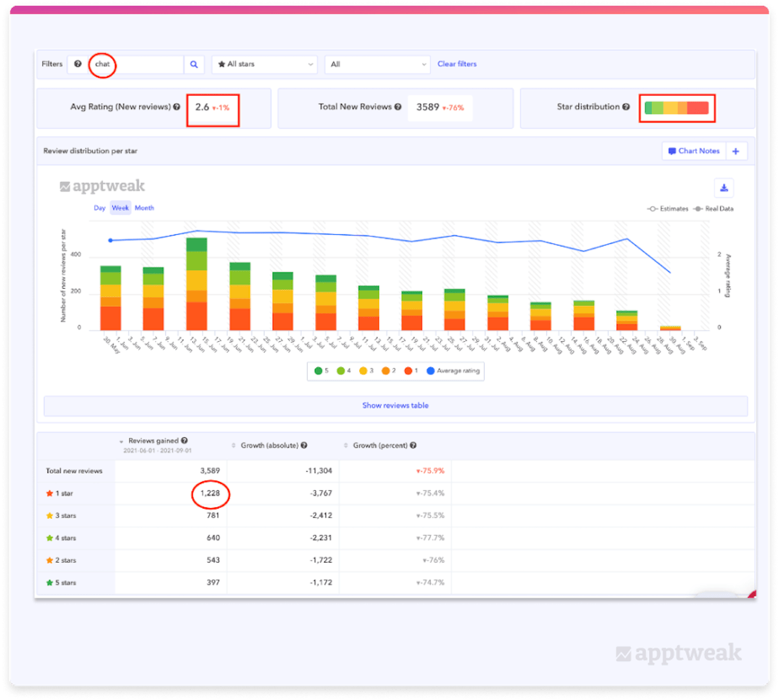Viewport: 779px width, 700px height.
Task: Toggle the 1-star series in chart legend
Action: tap(411, 371)
